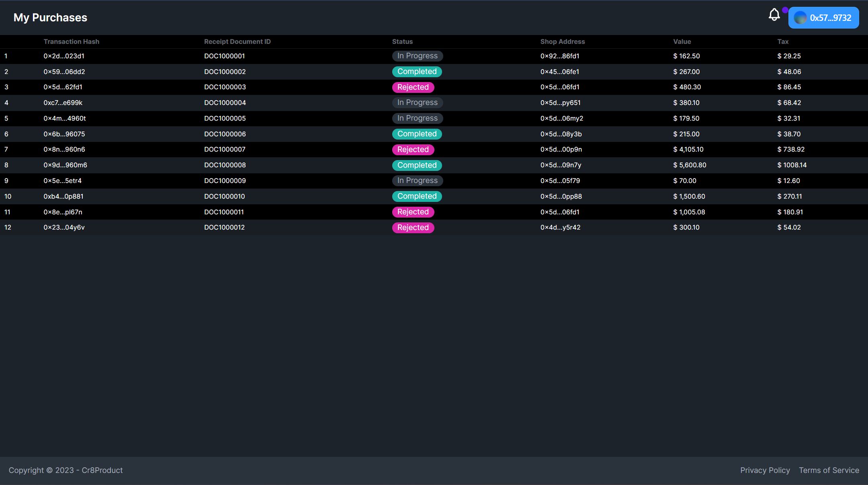The width and height of the screenshot is (868, 485).
Task: Click In Progress badge for DOC1000001
Action: coord(418,56)
